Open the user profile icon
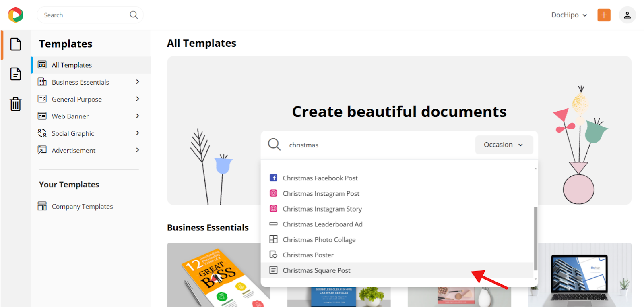The image size is (644, 307). pos(627,15)
